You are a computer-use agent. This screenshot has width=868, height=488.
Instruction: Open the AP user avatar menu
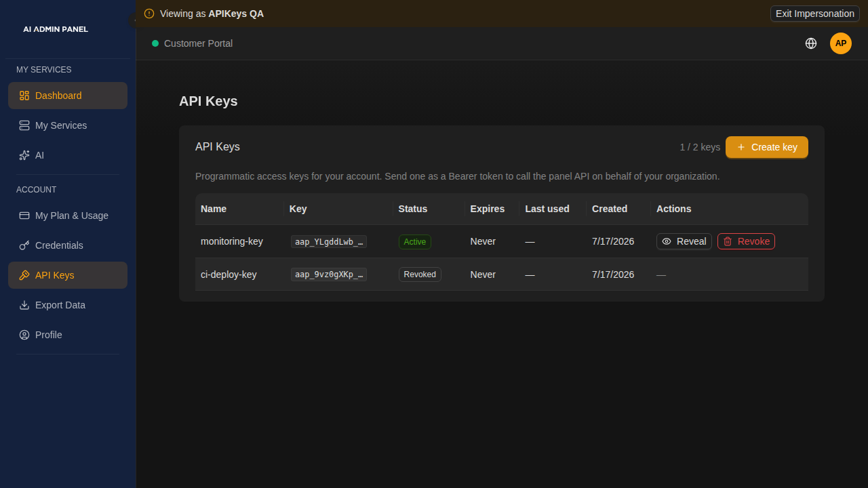[x=841, y=43]
